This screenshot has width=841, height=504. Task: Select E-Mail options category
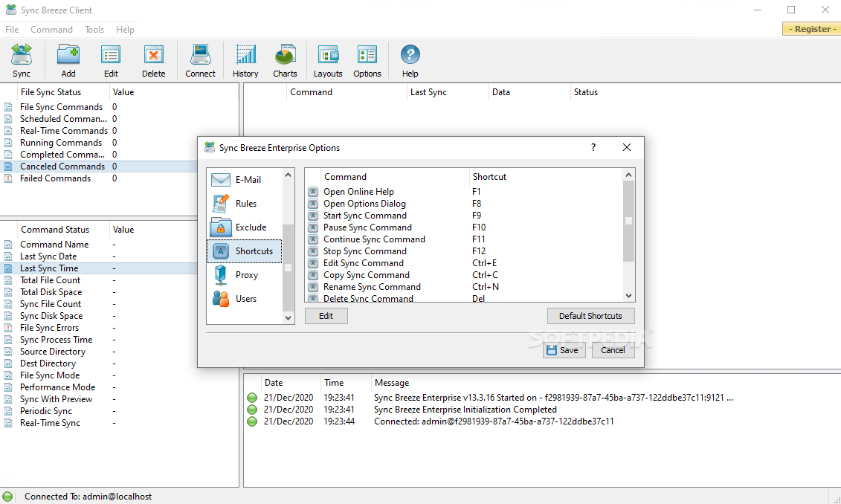point(245,180)
